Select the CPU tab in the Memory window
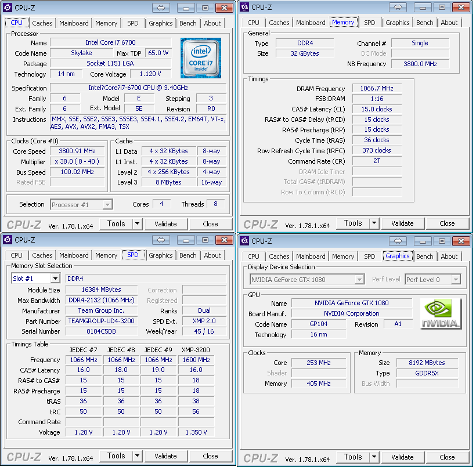This screenshot has height=470, width=476. tap(253, 23)
